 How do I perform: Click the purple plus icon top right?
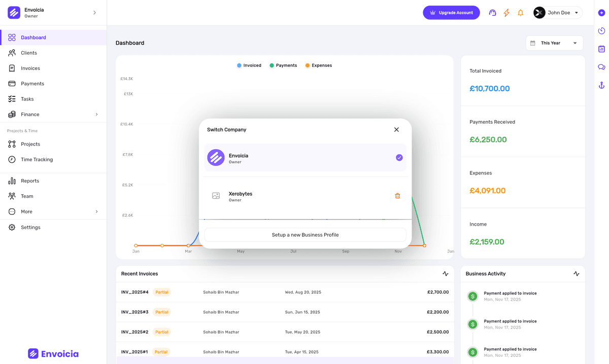pos(601,11)
